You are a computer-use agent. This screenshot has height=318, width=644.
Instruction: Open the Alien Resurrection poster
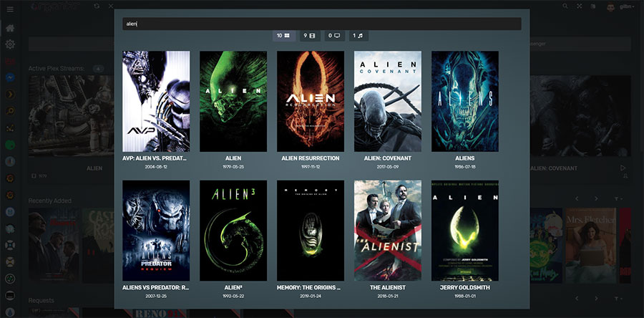click(310, 101)
